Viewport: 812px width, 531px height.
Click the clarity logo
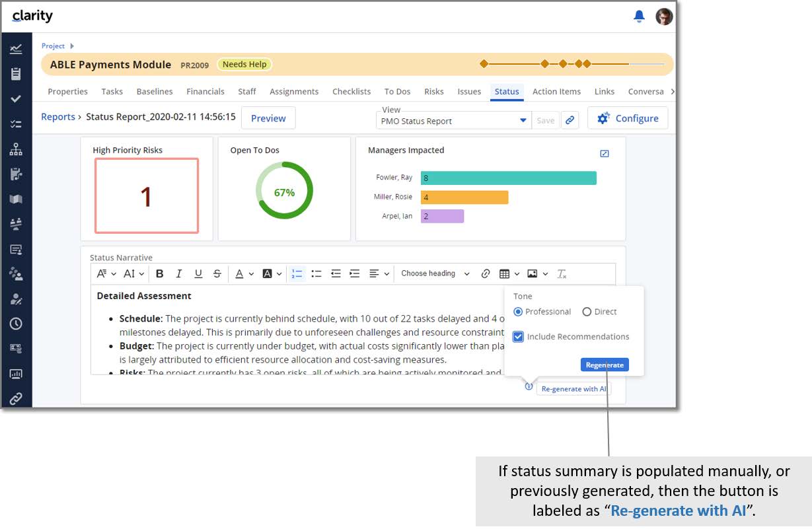pyautogui.click(x=32, y=17)
